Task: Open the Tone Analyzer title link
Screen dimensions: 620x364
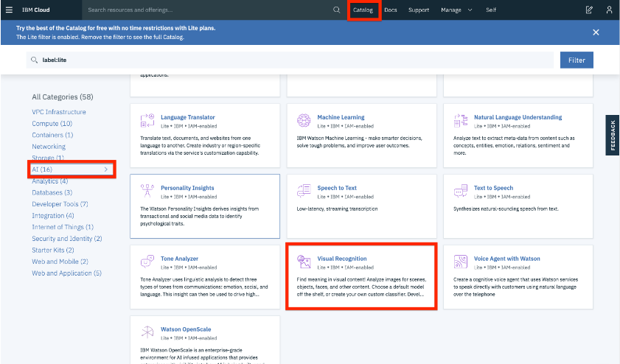Action: [180, 259]
